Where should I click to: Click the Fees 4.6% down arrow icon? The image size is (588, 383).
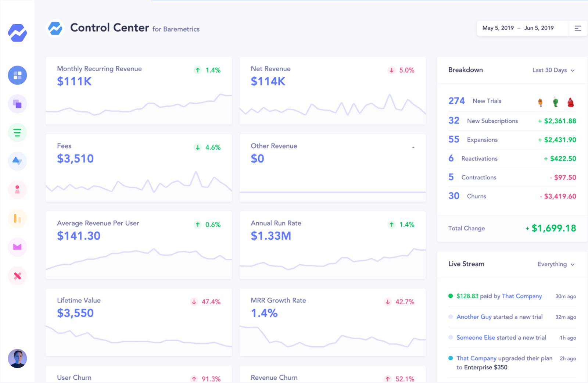click(198, 147)
